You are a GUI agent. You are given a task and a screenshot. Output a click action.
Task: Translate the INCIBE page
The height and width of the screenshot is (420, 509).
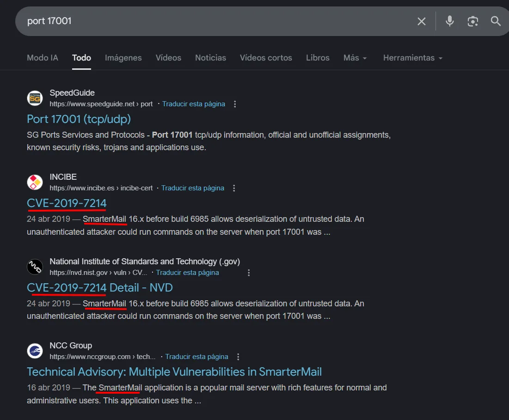(x=192, y=188)
